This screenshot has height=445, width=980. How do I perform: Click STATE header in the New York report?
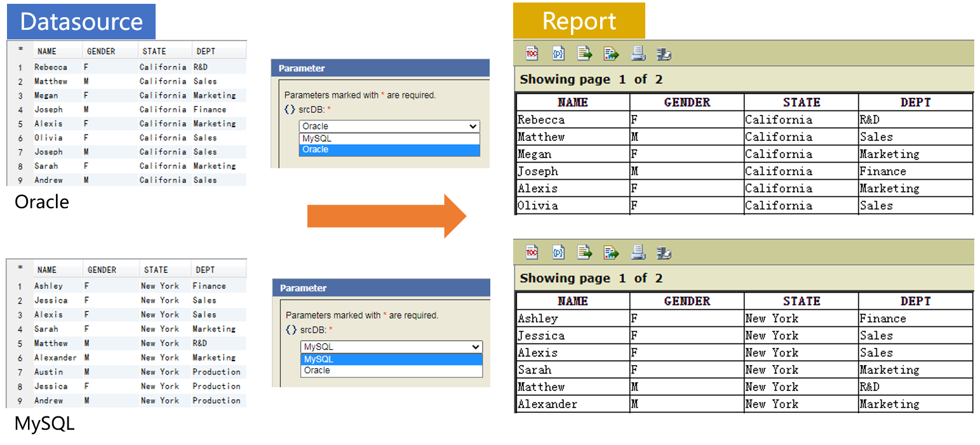click(802, 301)
